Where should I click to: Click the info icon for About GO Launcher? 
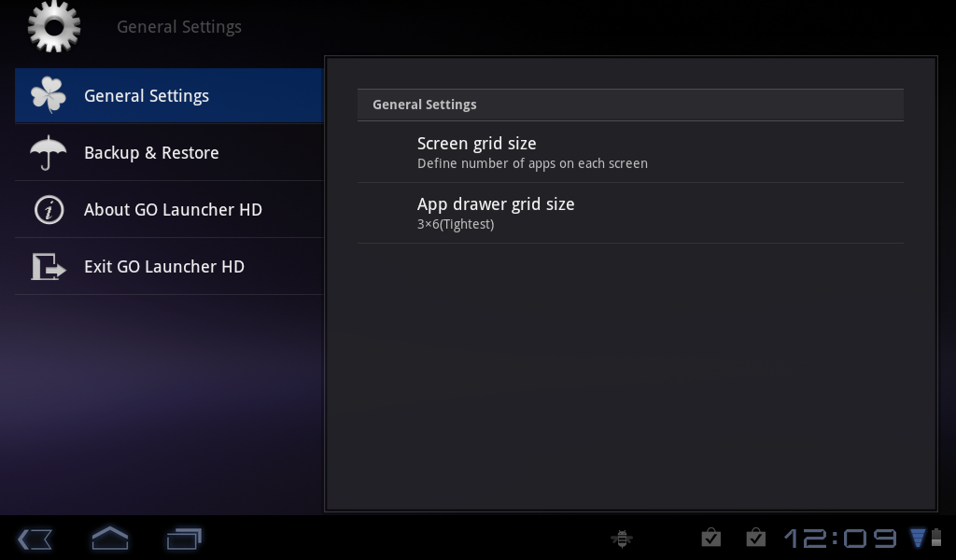click(x=49, y=210)
